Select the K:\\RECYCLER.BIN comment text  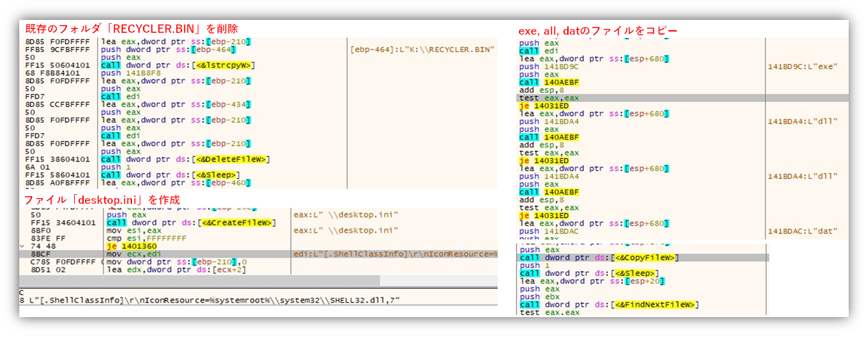pos(422,50)
